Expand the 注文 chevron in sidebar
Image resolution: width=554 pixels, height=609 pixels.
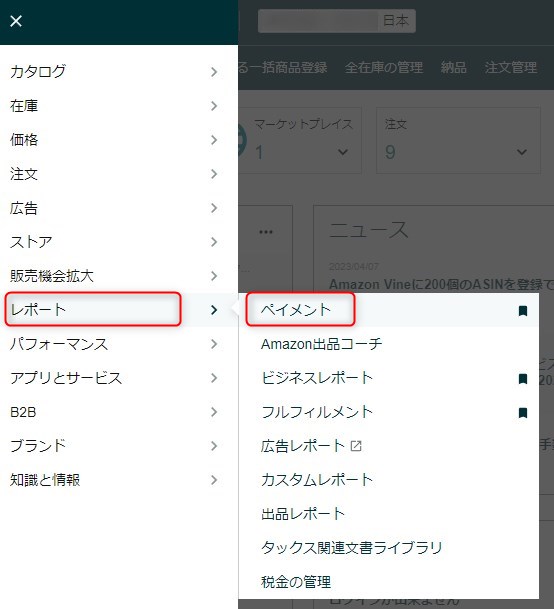(214, 174)
